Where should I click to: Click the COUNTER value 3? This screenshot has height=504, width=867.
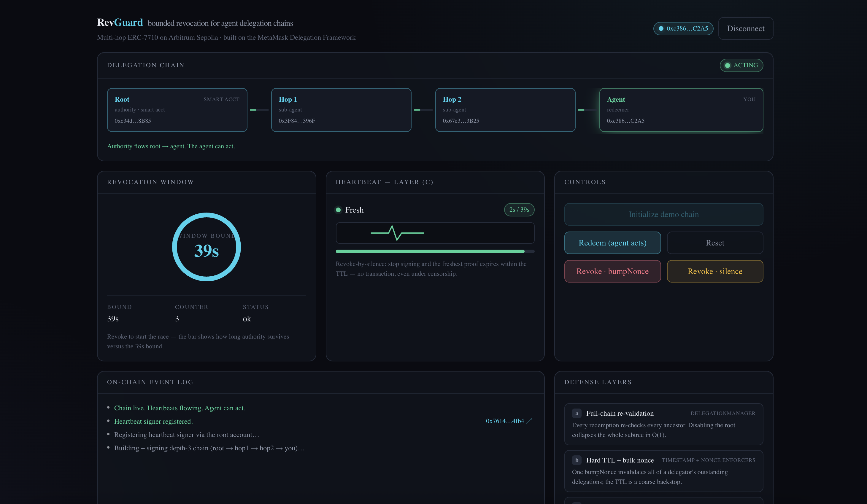(x=177, y=319)
